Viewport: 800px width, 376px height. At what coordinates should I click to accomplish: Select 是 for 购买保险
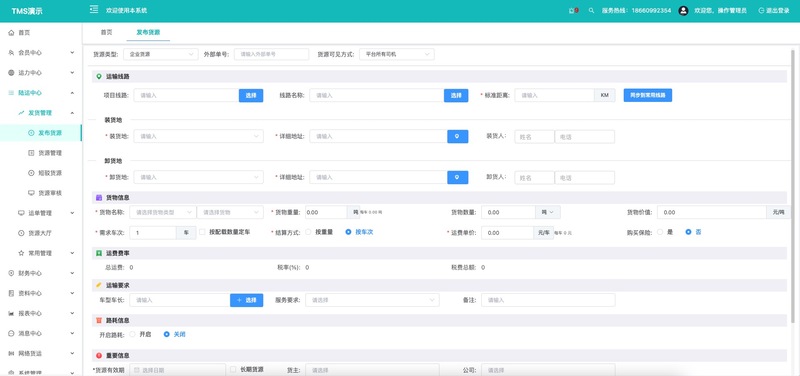pos(660,232)
